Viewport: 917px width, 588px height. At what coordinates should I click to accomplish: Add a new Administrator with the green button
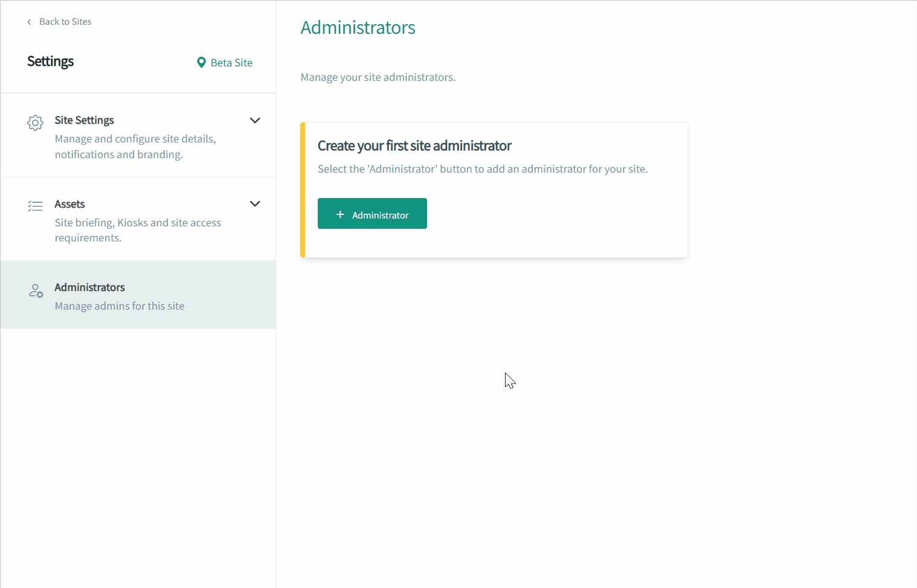point(372,213)
